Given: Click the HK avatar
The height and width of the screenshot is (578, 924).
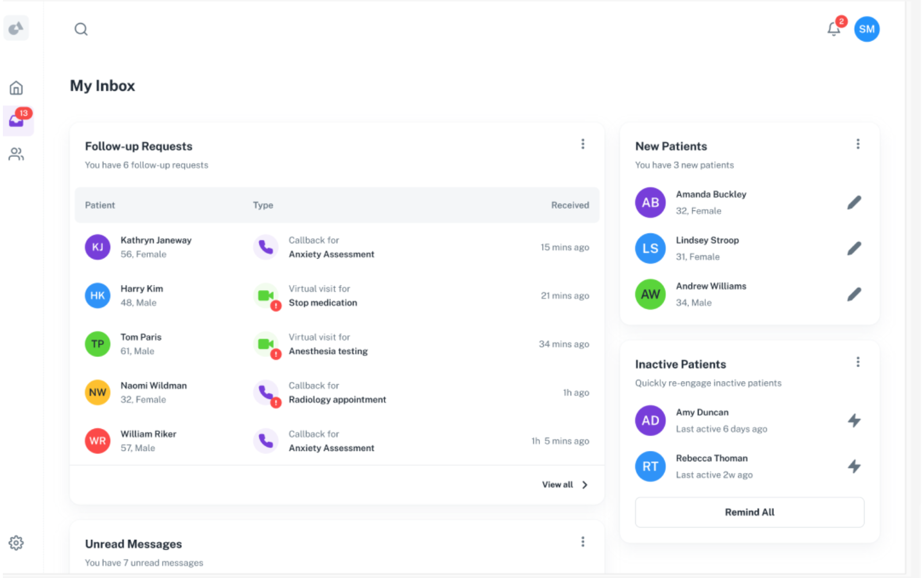Looking at the screenshot, I should click(98, 295).
